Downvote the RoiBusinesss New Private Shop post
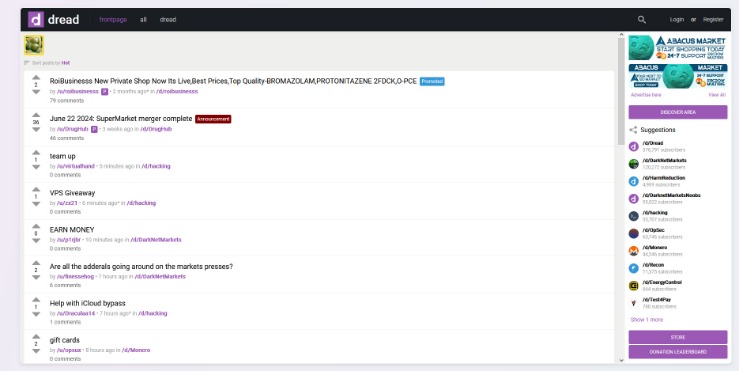The height and width of the screenshot is (371, 739). click(36, 92)
